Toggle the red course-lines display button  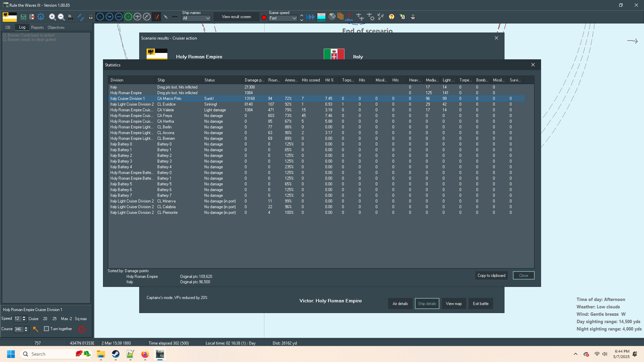click(x=156, y=17)
